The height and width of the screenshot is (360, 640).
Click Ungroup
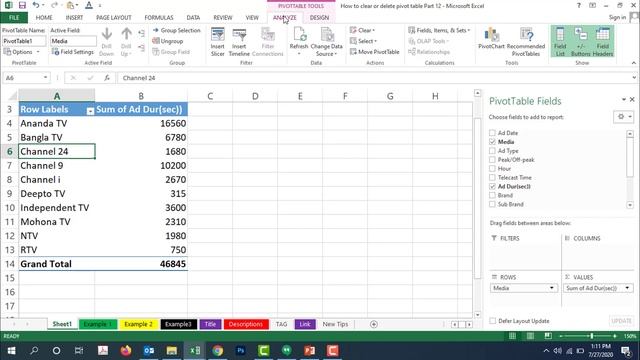tap(167, 41)
